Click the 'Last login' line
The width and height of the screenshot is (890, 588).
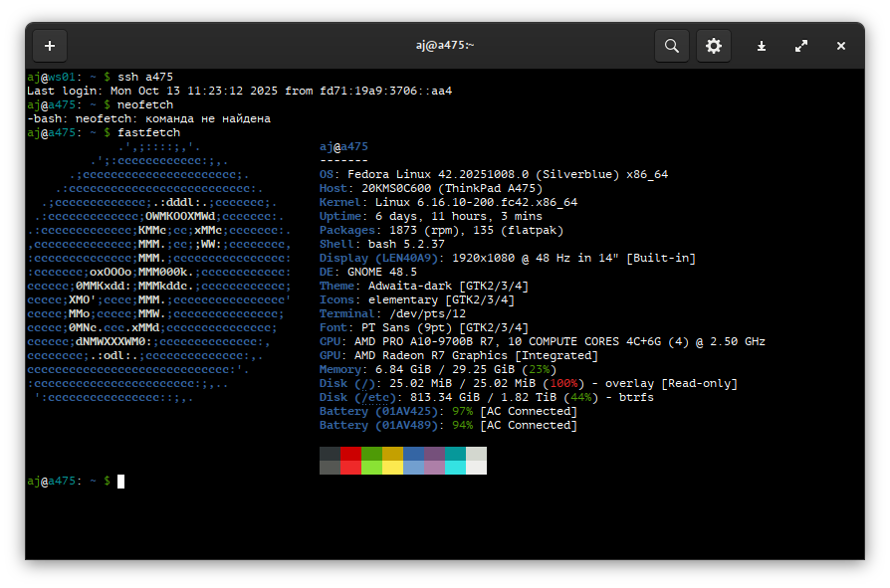240,91
